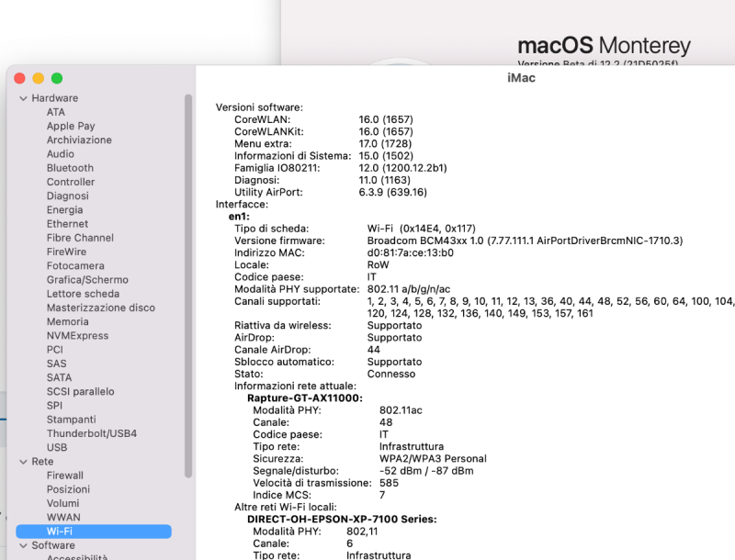Select Apple Pay in the sidebar
The image size is (735, 560).
(71, 126)
